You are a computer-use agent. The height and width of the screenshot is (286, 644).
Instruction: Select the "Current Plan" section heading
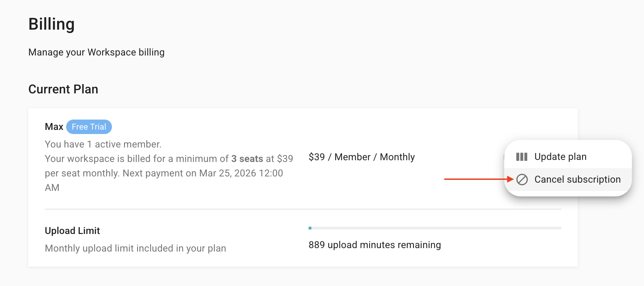pyautogui.click(x=63, y=89)
